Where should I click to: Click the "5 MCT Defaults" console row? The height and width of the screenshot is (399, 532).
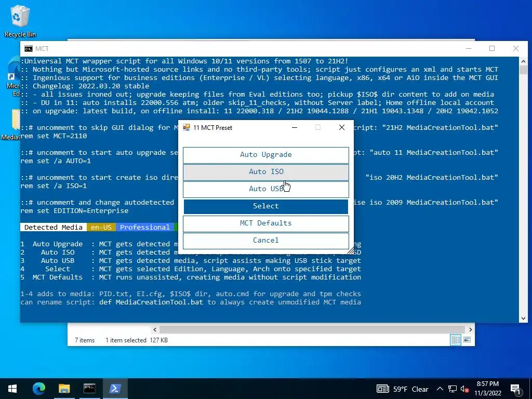[x=191, y=277]
